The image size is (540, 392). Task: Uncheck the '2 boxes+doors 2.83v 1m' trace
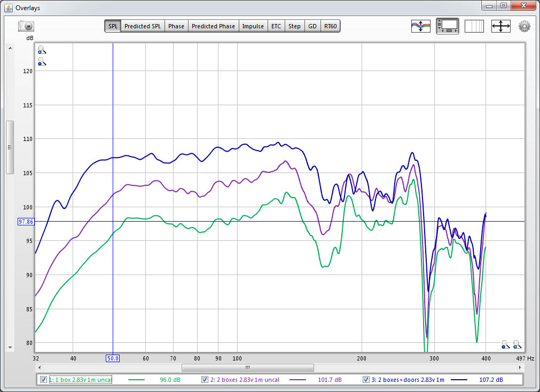(366, 380)
